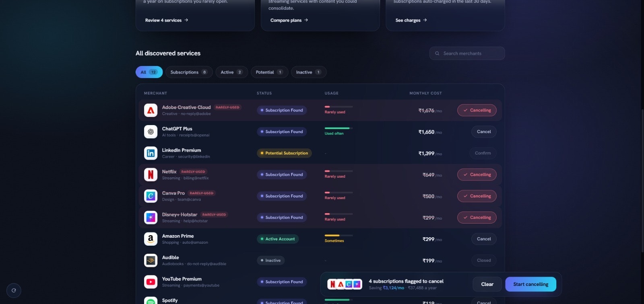Select the Inactive filter tab
The image size is (644, 304).
[309, 72]
